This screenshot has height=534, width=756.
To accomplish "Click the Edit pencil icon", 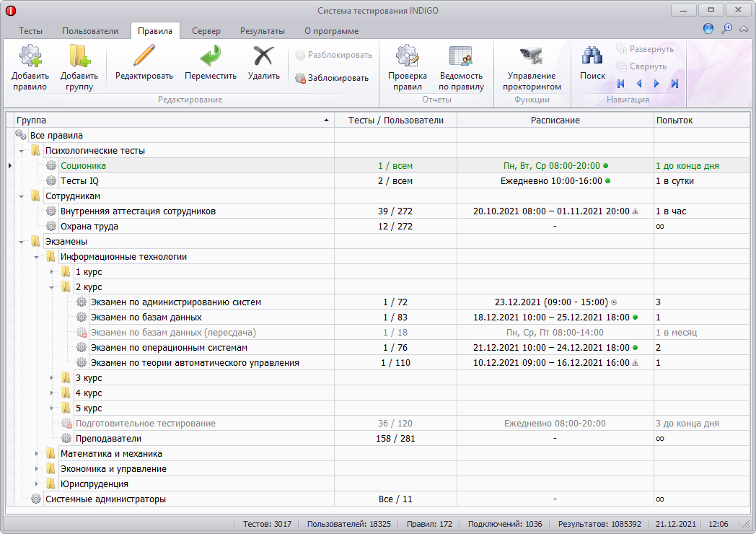I will coord(144,56).
